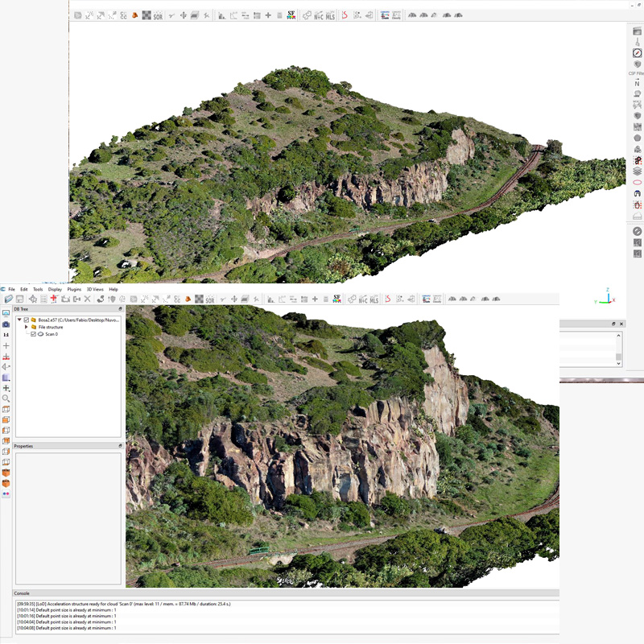Click the red S curve icon in front toolbar
The image size is (644, 644).
pos(388,299)
